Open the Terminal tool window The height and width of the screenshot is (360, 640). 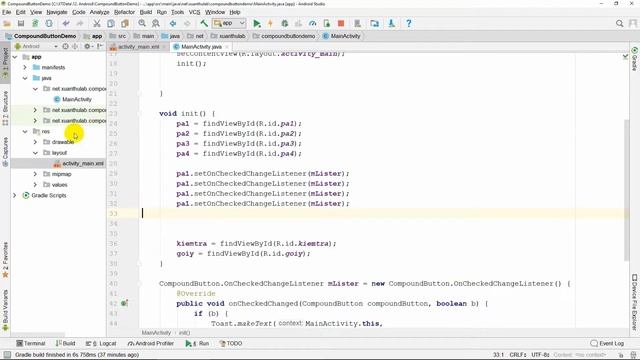(x=31, y=343)
